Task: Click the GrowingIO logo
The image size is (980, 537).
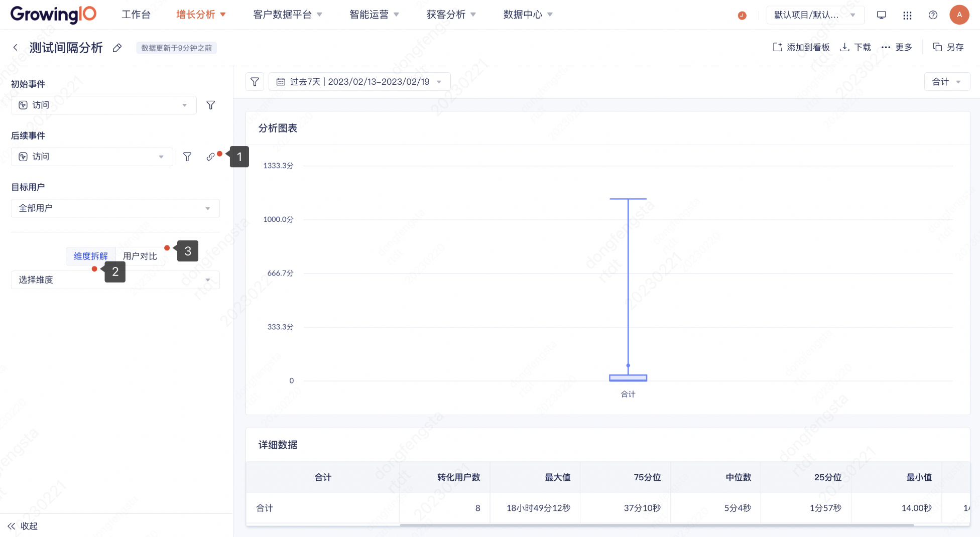Action: tap(53, 14)
